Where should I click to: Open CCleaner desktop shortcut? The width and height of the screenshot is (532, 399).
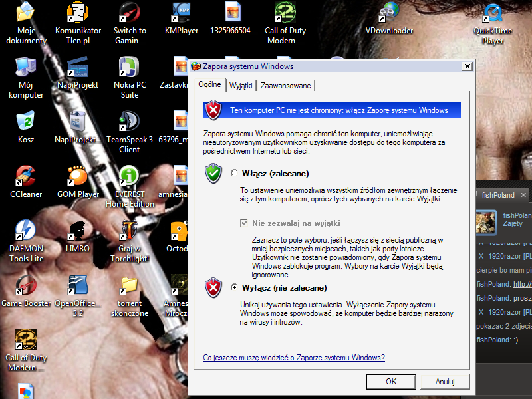click(26, 182)
